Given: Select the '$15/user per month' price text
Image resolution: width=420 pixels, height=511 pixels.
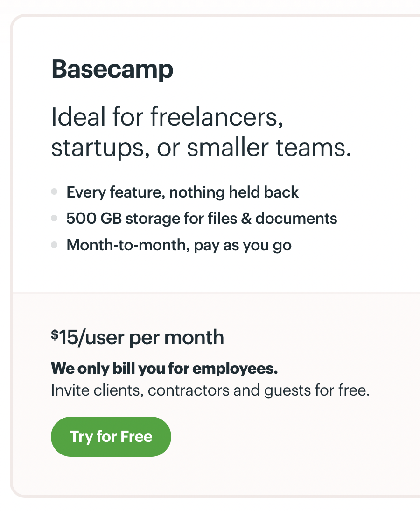Looking at the screenshot, I should pyautogui.click(x=137, y=337).
